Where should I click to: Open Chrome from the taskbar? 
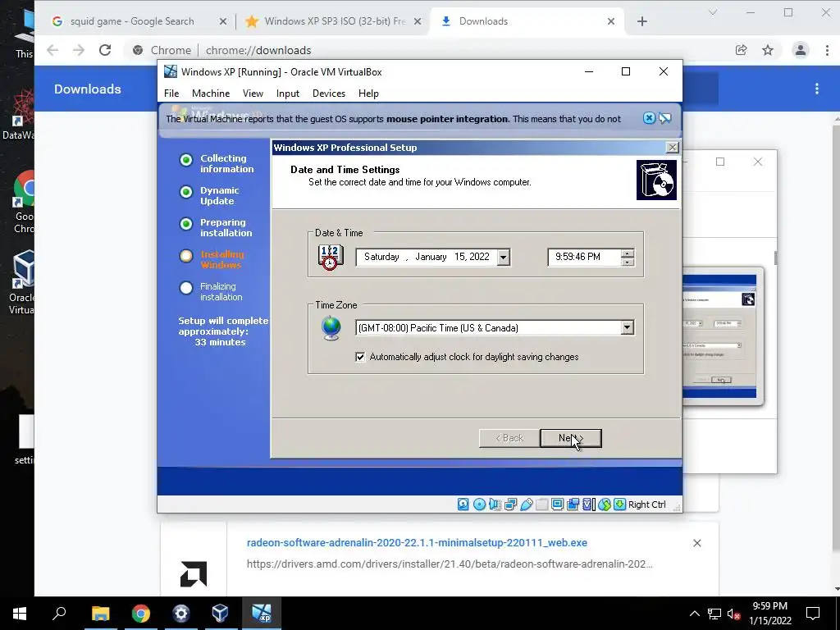pos(141,614)
